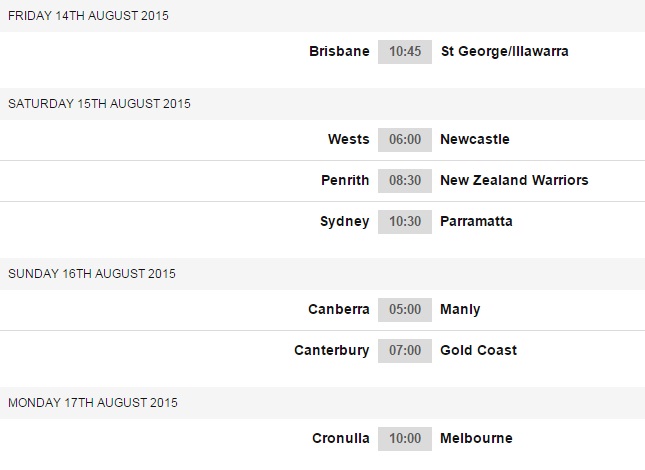Click the Saturday 15th August 2015 header
Viewport: 645px width, 470px height.
99,104
